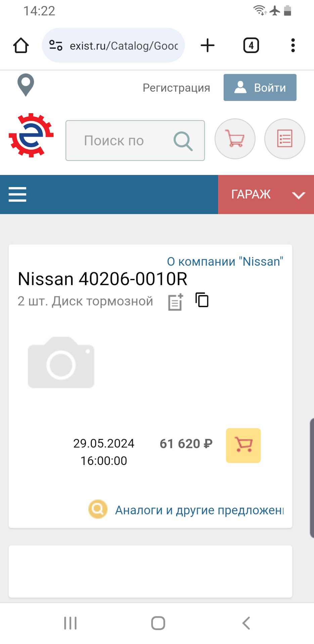Image resolution: width=314 pixels, height=644 pixels.
Task: Go to Exist gear logo homepage
Action: click(31, 135)
